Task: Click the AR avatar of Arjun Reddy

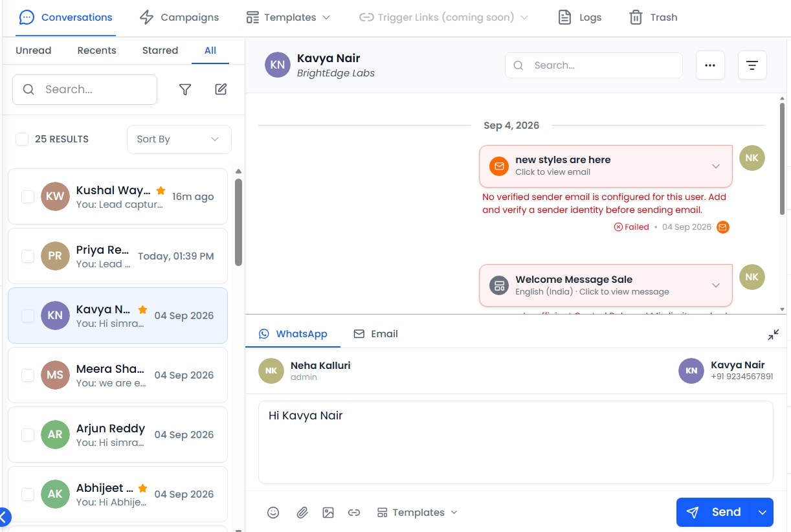Action: click(55, 435)
